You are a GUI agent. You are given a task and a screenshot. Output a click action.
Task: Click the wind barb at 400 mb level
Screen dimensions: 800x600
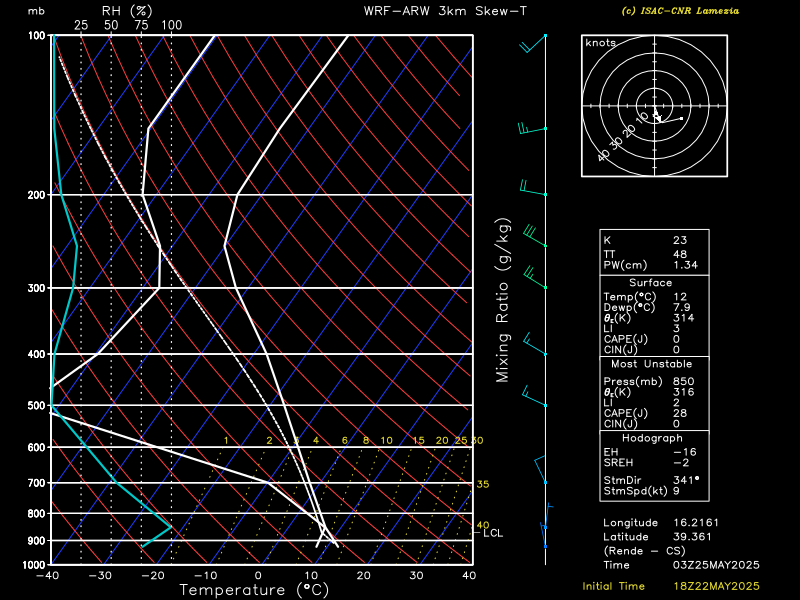[x=535, y=344]
